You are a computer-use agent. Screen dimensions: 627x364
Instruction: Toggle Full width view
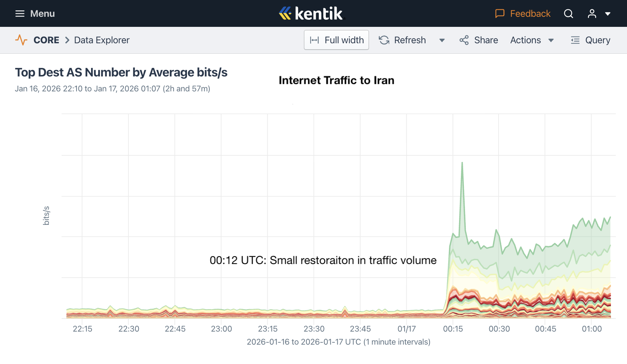point(336,40)
